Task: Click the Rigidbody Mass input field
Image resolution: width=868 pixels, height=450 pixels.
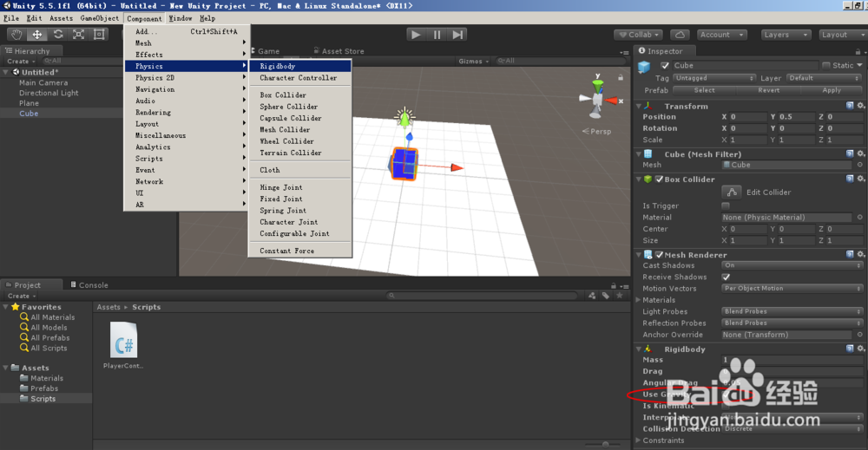Action: (792, 360)
